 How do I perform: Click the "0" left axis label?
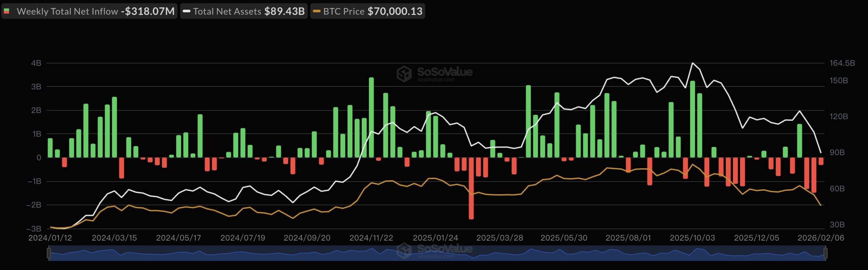coord(39,158)
